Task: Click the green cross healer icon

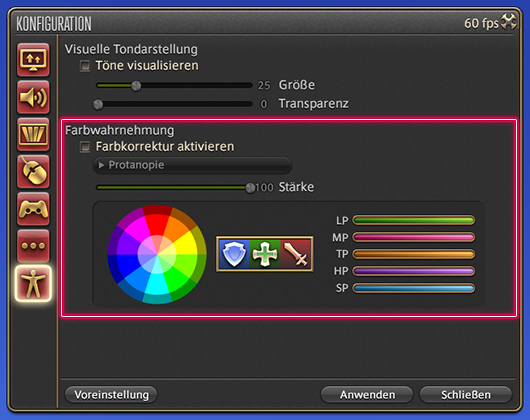Action: pos(265,254)
